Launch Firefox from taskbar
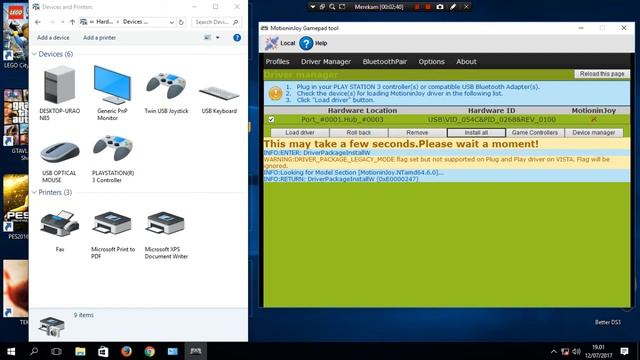 pos(127,351)
